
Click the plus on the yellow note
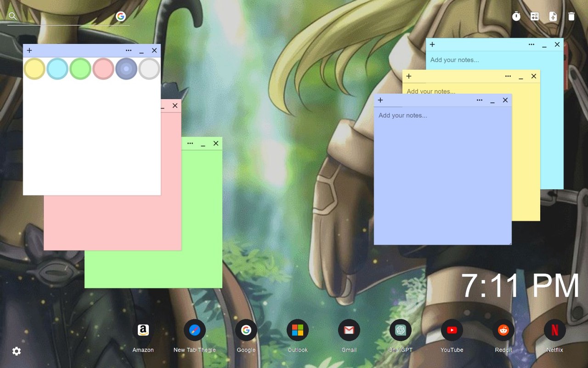point(409,76)
